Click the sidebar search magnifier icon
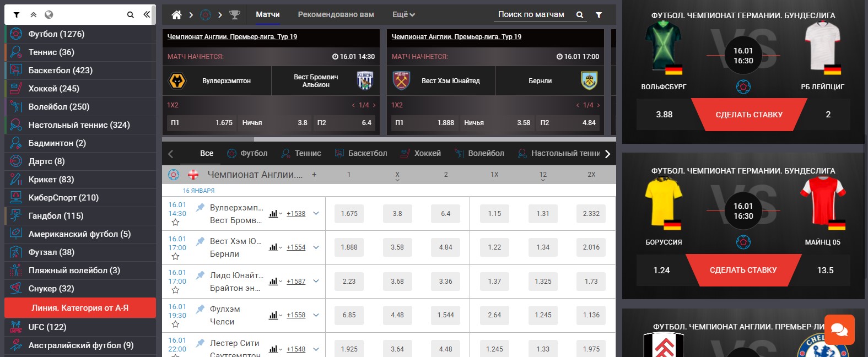Viewport: 868px width, 357px height. 131,15
